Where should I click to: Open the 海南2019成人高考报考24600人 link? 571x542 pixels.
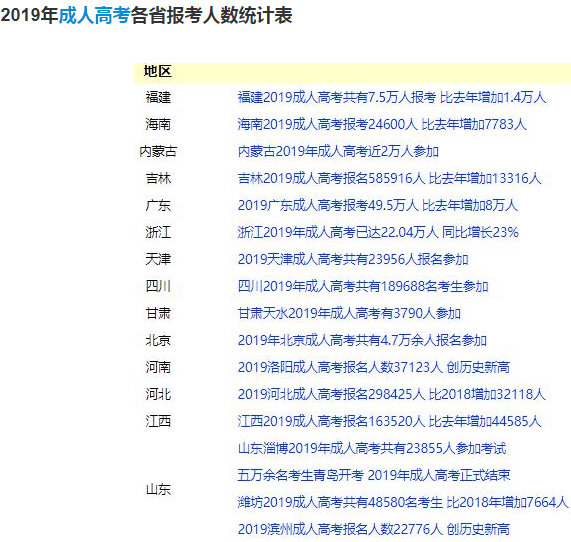[x=382, y=124]
